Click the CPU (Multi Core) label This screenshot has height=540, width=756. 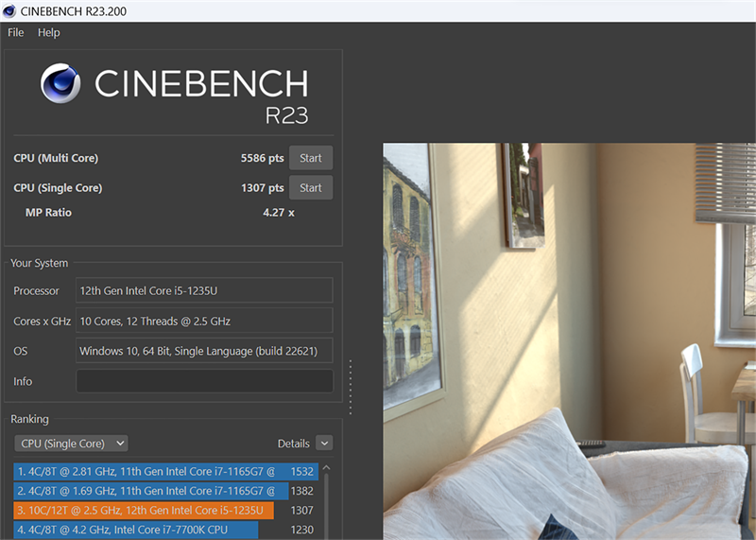coord(56,158)
